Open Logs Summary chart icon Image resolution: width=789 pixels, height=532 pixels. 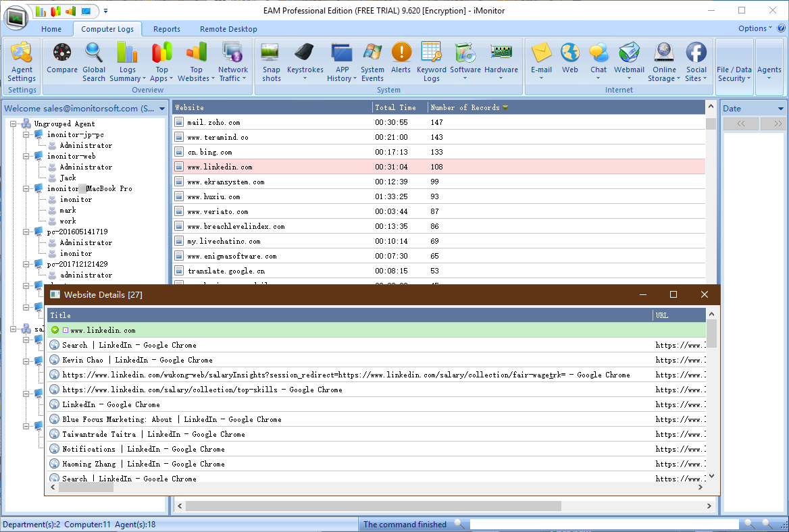(x=127, y=62)
